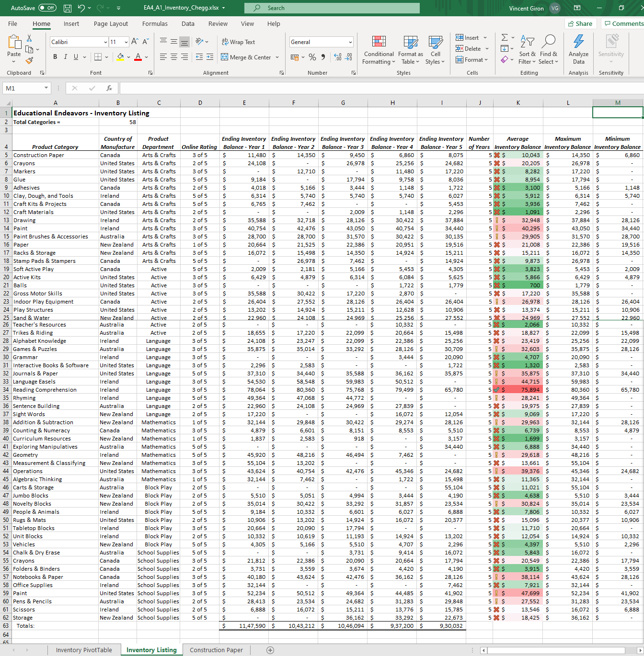Viewport: 644px width, 656px height.
Task: Toggle Wrap Text
Action: click(x=238, y=42)
